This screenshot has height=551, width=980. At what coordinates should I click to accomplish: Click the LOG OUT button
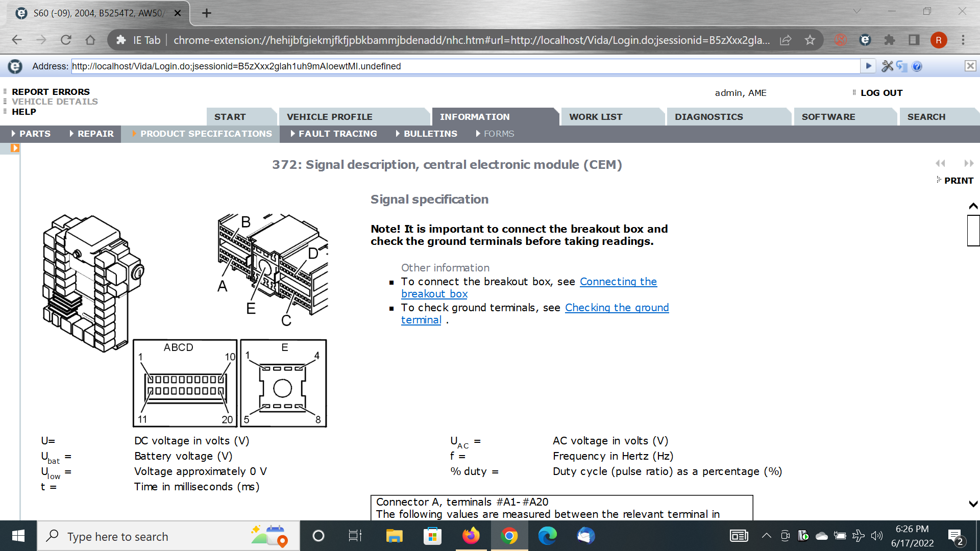[x=881, y=93]
